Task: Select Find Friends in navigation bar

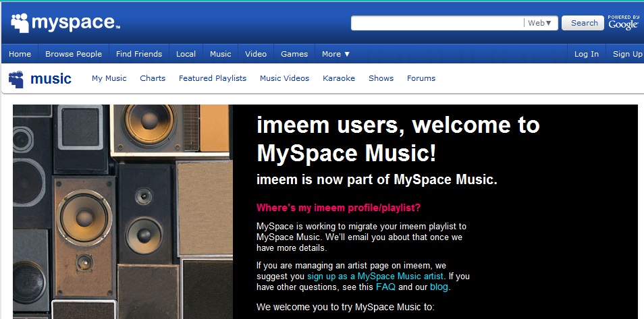Action: click(x=139, y=54)
